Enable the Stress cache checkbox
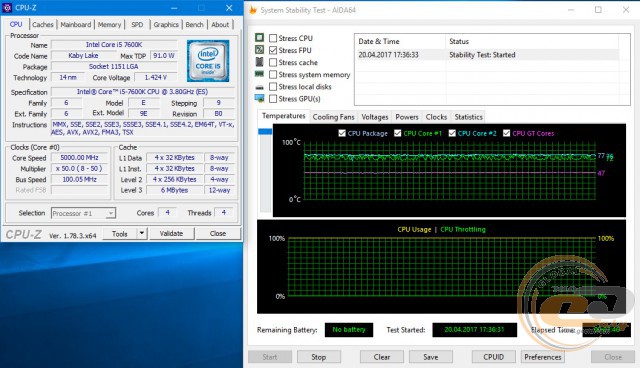 click(x=273, y=62)
